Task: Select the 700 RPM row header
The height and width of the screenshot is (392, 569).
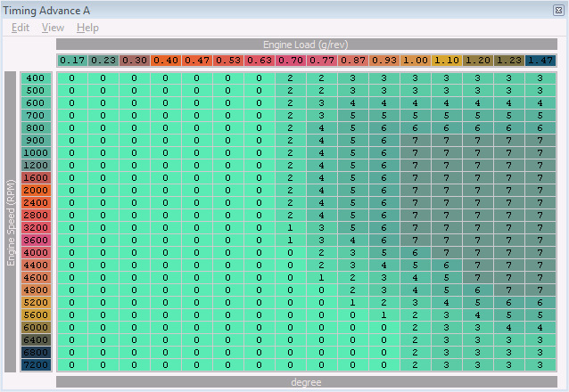Action: tap(36, 115)
